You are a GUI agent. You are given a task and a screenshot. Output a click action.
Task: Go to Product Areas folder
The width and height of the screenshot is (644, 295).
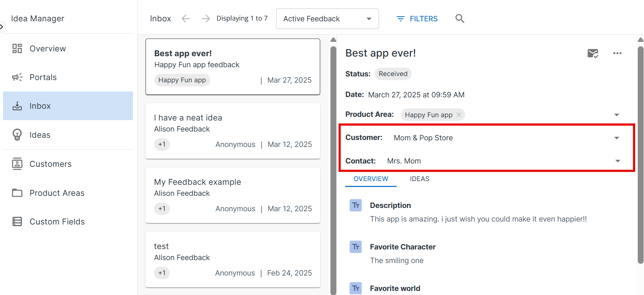coord(57,193)
